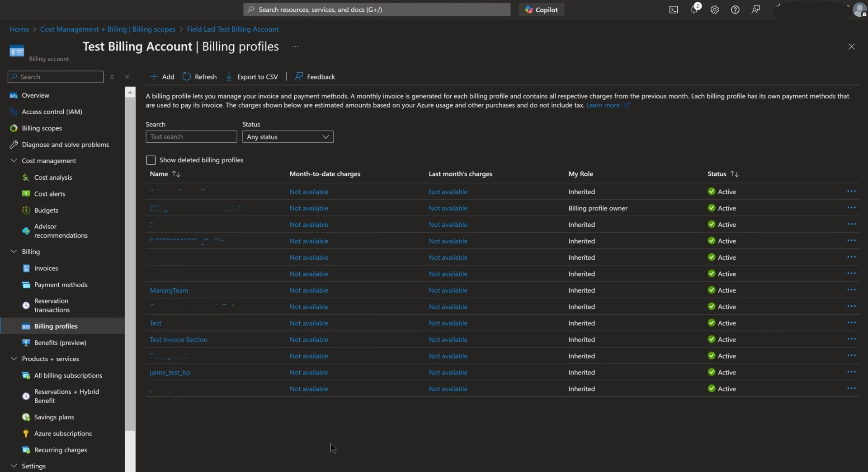Screen dimensions: 868x472
Task: Go to Home breadcrumb
Action: click(x=19, y=29)
